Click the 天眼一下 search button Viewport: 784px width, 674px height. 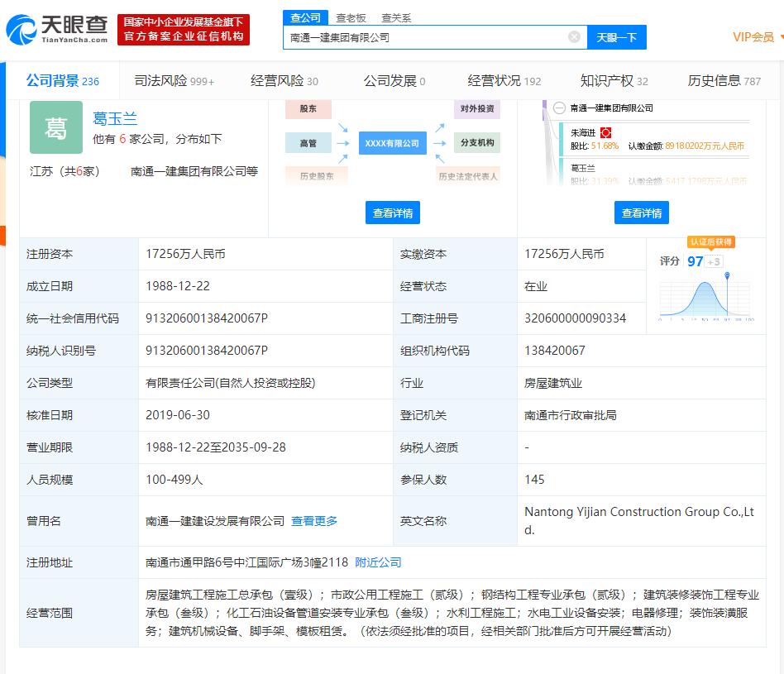tap(616, 37)
